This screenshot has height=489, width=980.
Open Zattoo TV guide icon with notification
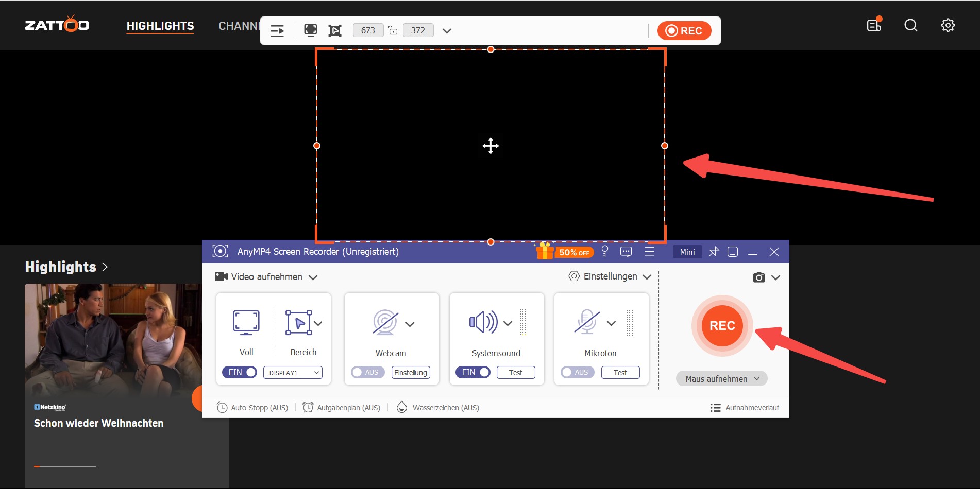874,24
